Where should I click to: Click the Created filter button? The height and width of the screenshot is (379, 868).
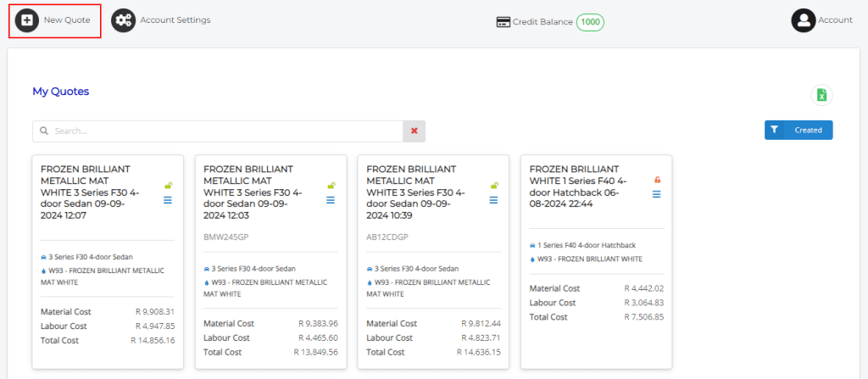pyautogui.click(x=798, y=130)
